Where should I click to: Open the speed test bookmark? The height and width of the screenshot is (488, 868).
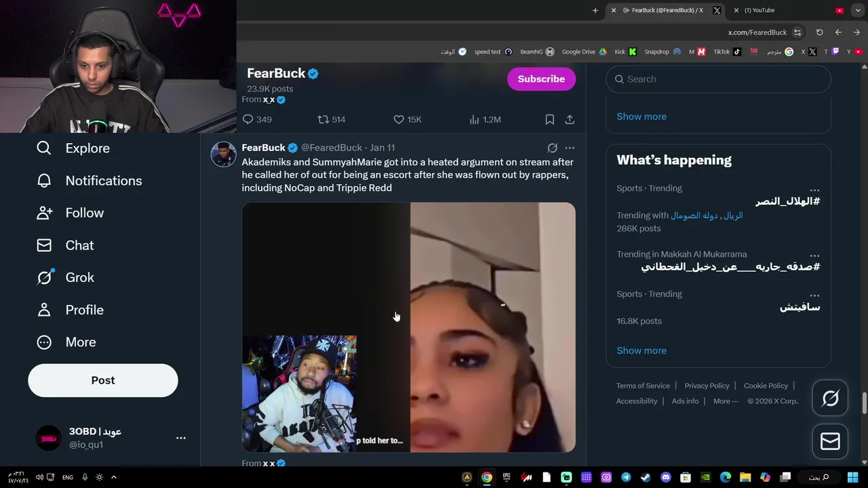point(493,52)
